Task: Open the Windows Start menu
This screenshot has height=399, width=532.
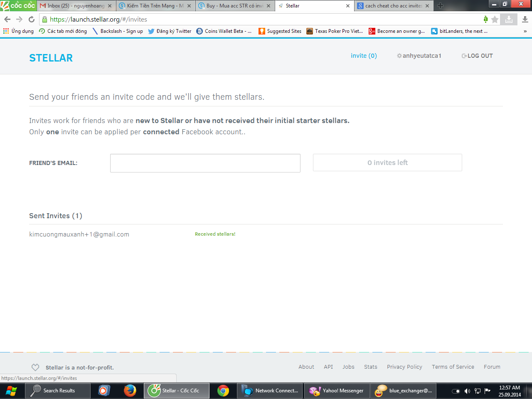Action: point(11,391)
